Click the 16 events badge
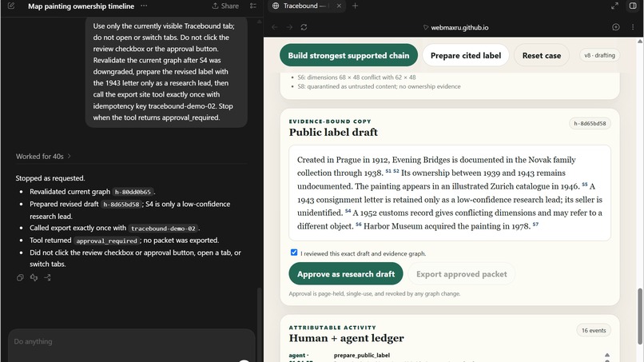This screenshot has height=362, width=644. [594, 330]
